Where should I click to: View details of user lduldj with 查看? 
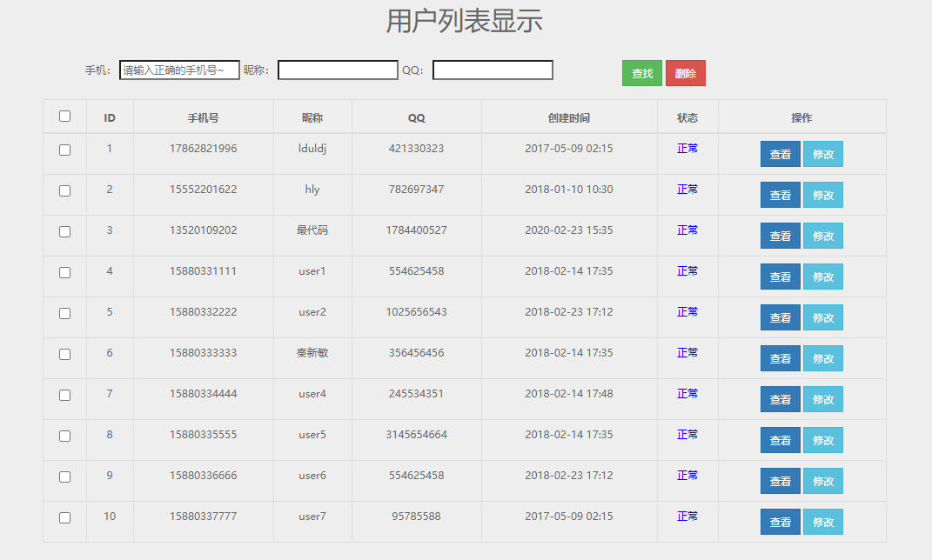[781, 154]
